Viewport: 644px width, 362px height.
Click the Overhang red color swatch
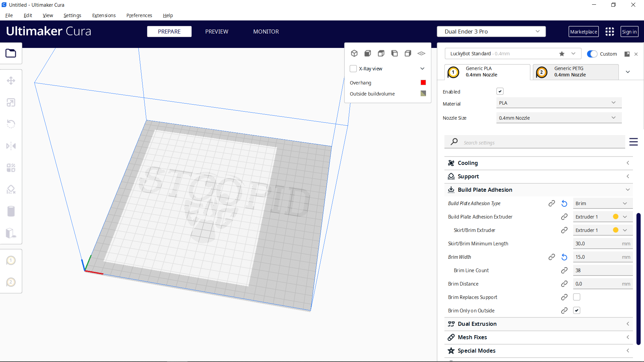click(423, 82)
